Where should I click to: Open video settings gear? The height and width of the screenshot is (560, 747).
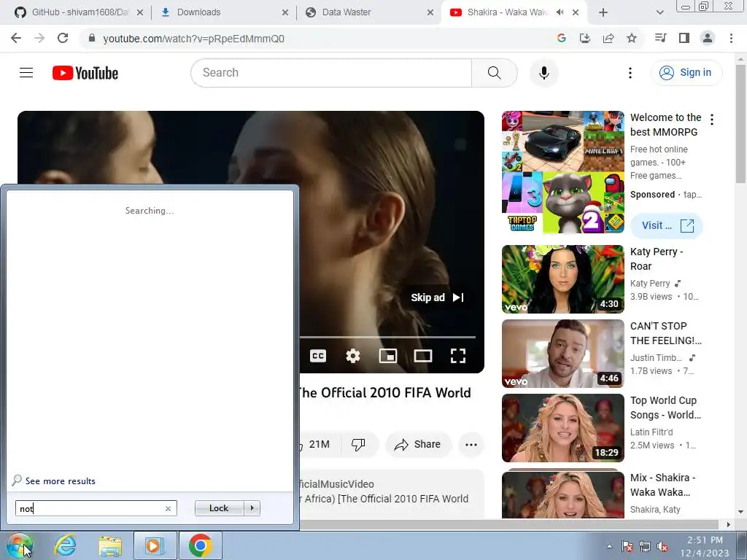pos(353,356)
